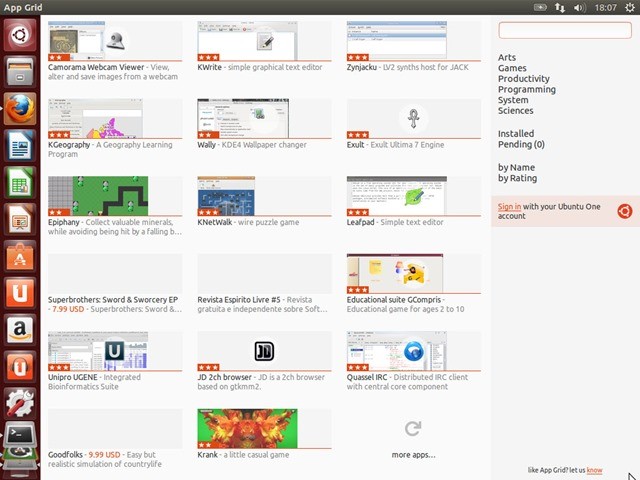The height and width of the screenshot is (480, 640).
Task: Click the 9.99 USD price label
Action: click(x=104, y=455)
